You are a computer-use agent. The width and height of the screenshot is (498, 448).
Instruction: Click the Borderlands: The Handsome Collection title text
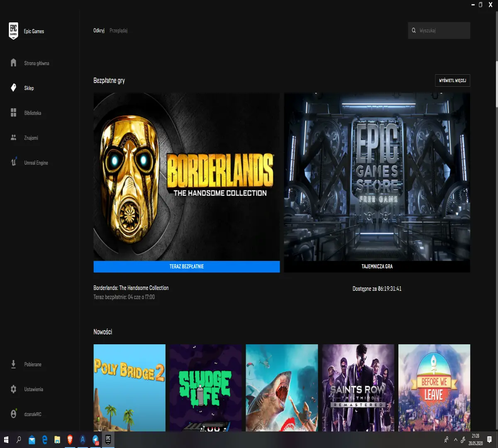131,288
